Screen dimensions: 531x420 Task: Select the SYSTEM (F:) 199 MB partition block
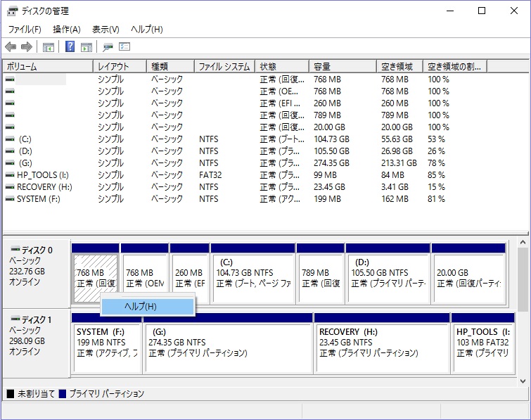pyautogui.click(x=107, y=348)
